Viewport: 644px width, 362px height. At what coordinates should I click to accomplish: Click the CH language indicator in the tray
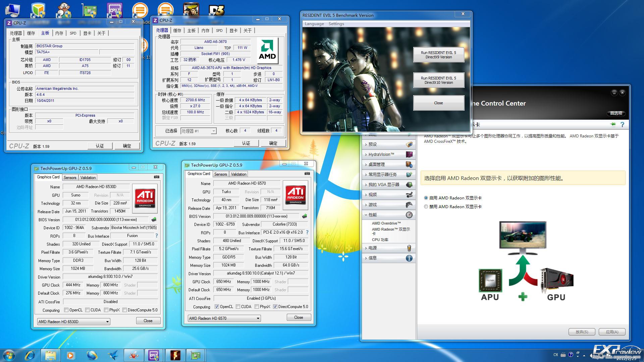click(556, 355)
